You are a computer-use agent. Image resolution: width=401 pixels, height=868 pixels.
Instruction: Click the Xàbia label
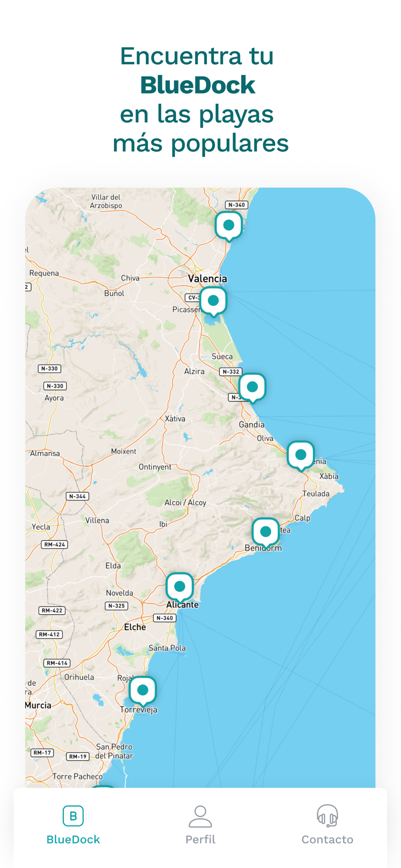pyautogui.click(x=329, y=477)
